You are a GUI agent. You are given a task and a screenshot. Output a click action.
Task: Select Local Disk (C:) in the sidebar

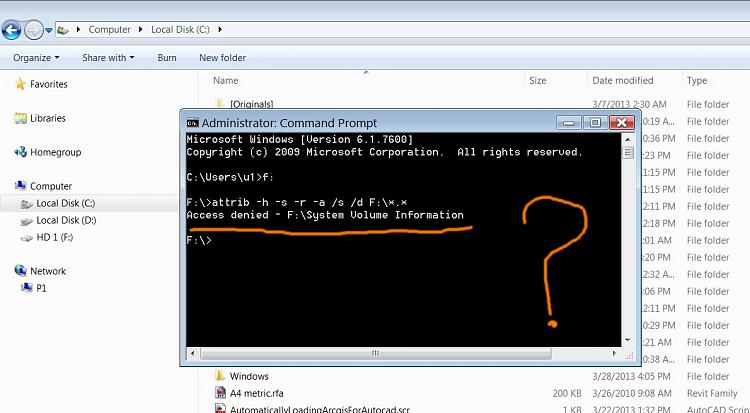66,203
